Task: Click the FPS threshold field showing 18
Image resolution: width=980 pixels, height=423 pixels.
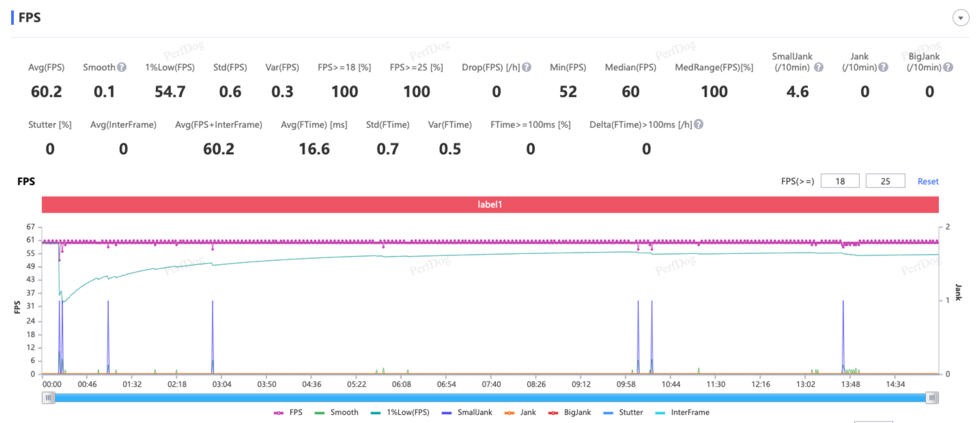Action: tap(840, 181)
